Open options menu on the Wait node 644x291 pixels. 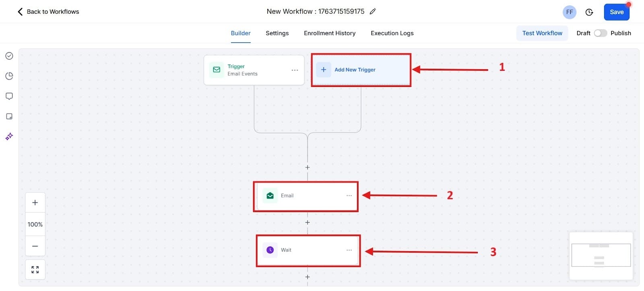349,250
